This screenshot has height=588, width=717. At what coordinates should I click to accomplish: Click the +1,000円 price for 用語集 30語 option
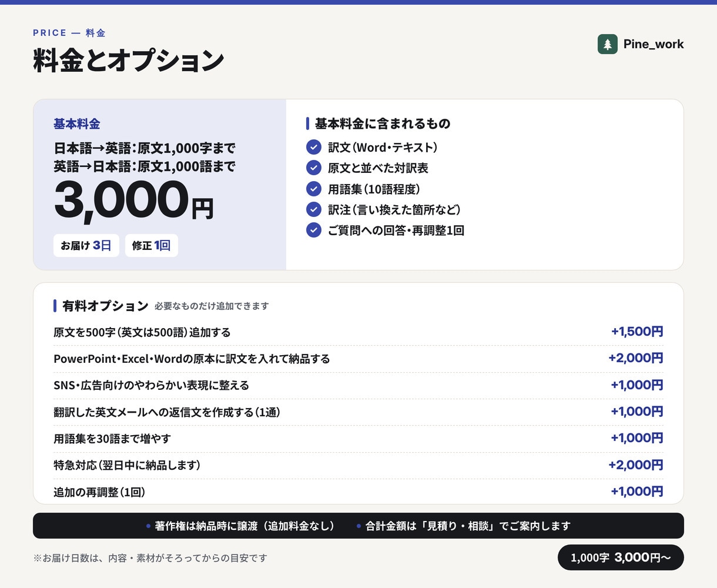click(637, 438)
